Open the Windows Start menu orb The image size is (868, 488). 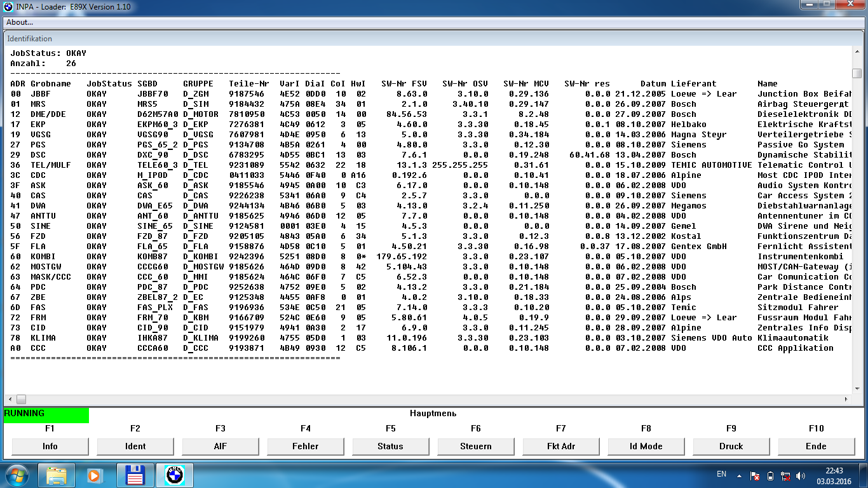point(17,475)
